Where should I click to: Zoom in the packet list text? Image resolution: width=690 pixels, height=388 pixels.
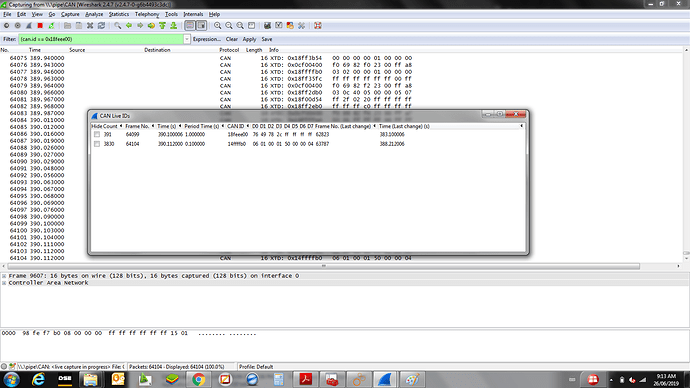[217, 26]
